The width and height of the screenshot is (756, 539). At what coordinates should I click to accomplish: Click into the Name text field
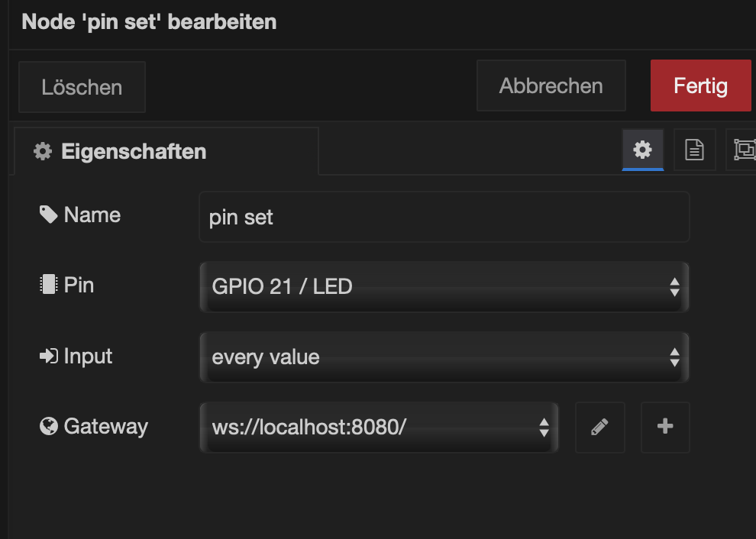pos(444,218)
